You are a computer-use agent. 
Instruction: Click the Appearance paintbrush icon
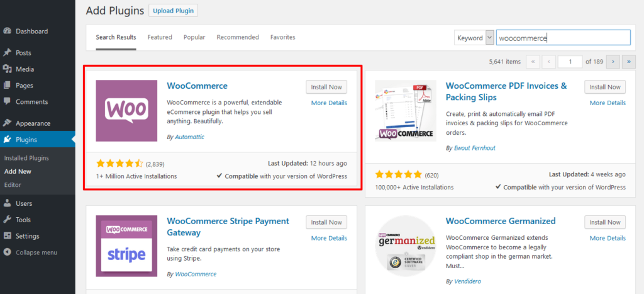click(7, 123)
